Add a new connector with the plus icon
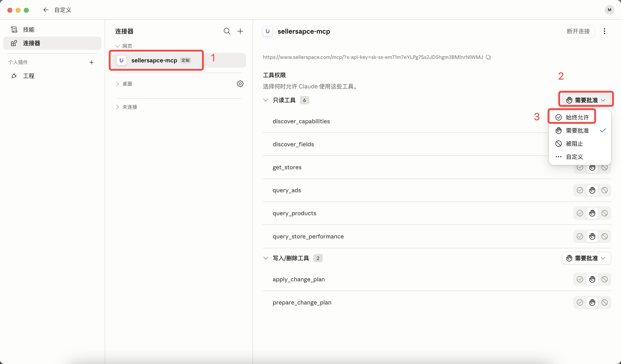 point(240,31)
